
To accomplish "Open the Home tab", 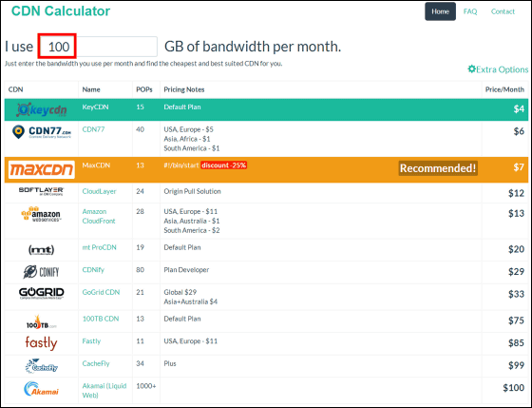I will point(440,11).
